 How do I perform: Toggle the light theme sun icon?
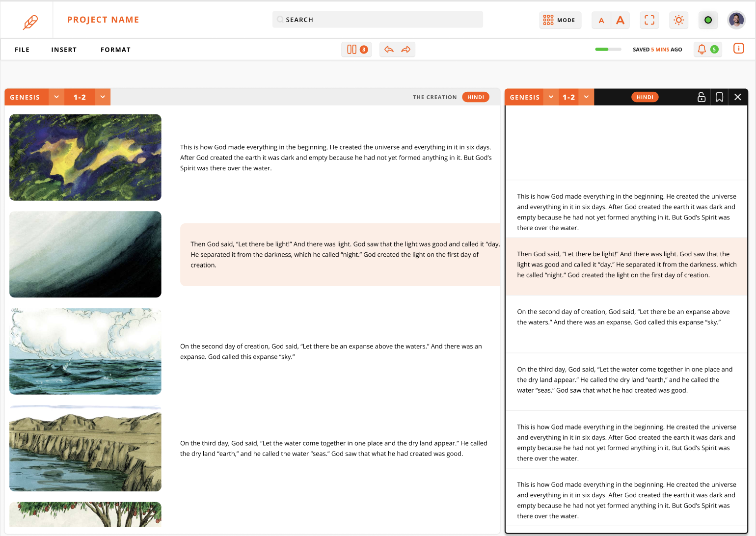(x=678, y=20)
